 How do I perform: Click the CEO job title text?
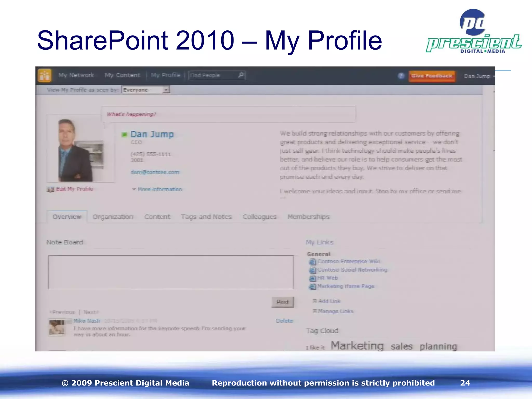tap(136, 142)
